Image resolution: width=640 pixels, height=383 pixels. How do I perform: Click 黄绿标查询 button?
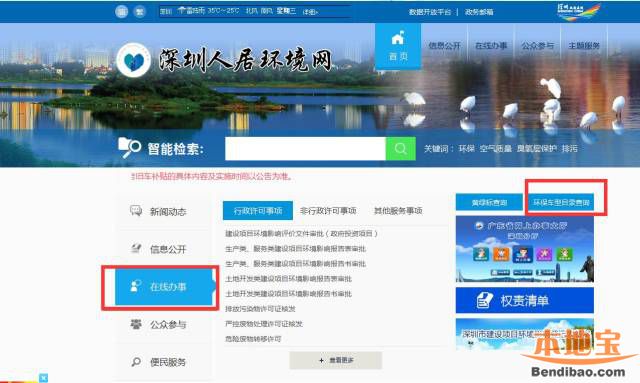pos(489,202)
